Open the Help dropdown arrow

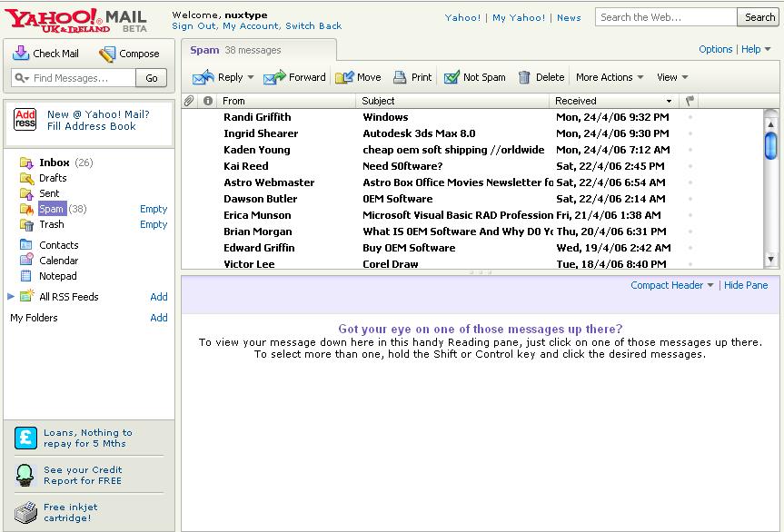click(x=768, y=49)
